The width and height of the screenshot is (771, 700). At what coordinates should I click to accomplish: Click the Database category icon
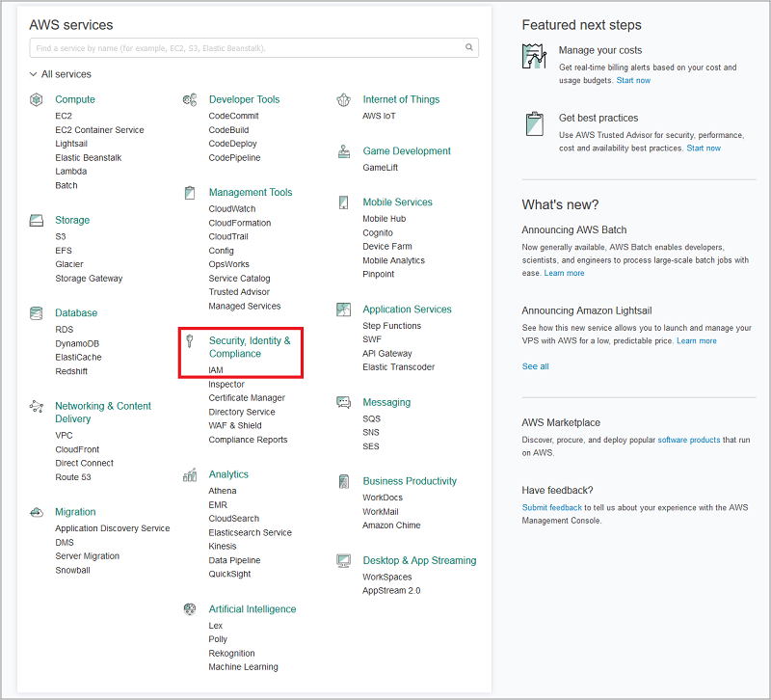(36, 312)
